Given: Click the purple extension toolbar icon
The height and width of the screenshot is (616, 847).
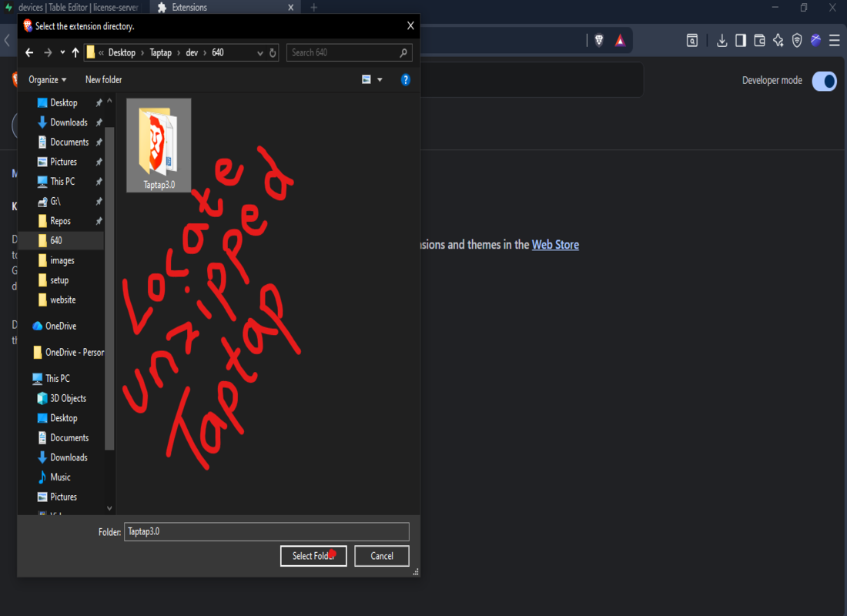Looking at the screenshot, I should point(815,41).
